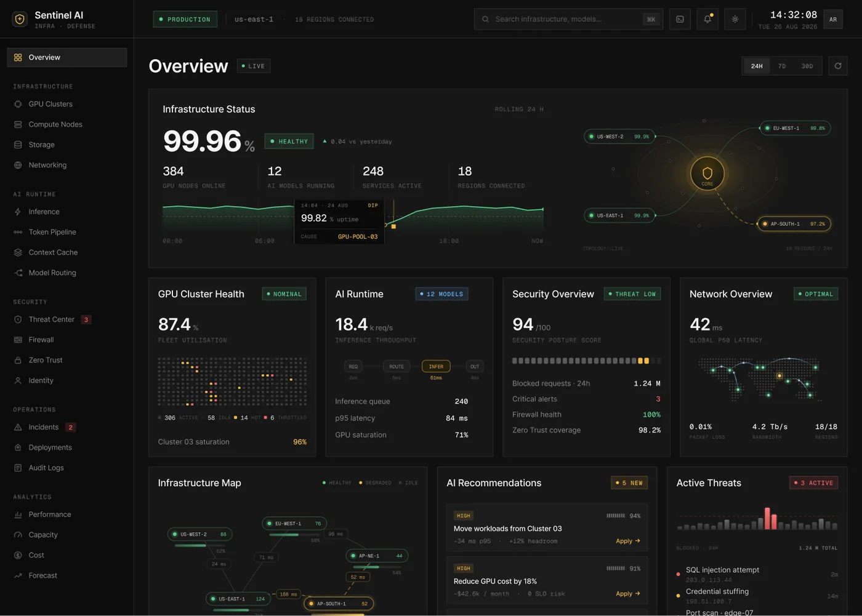Click the yellow dip marker on uptime chart

tap(393, 226)
